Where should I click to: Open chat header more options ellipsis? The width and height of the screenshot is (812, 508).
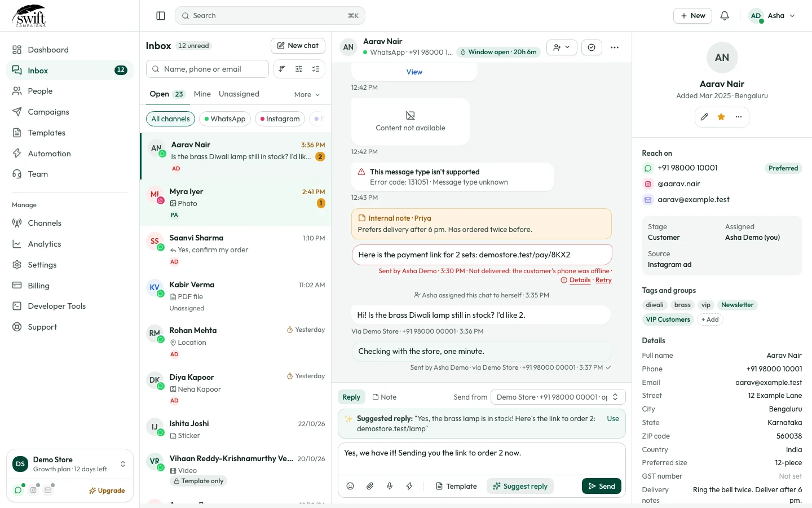pyautogui.click(x=615, y=47)
